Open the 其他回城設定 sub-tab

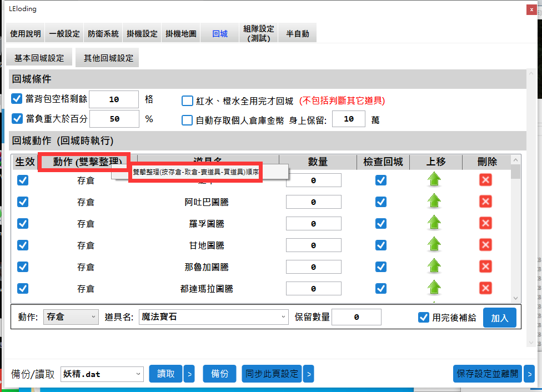pos(108,58)
